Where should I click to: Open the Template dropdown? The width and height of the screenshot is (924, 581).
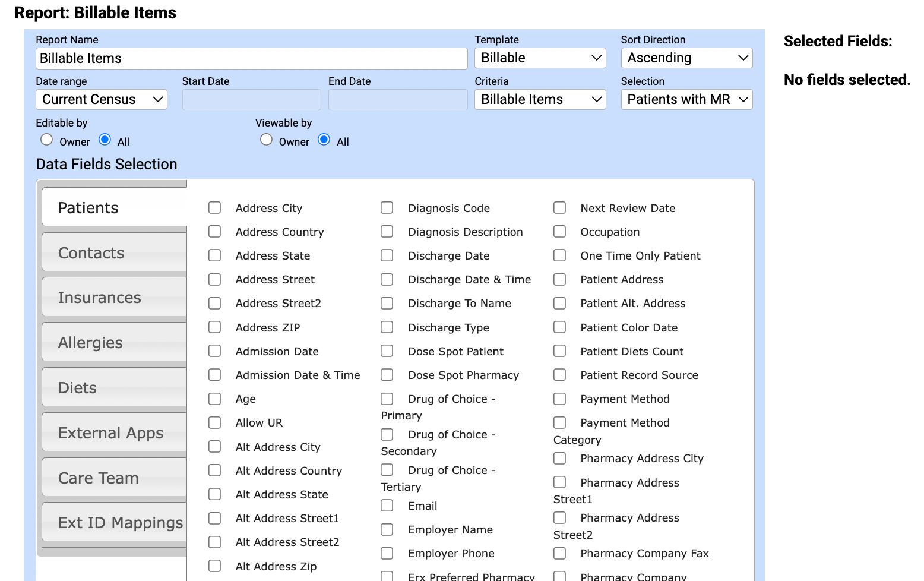pos(540,58)
